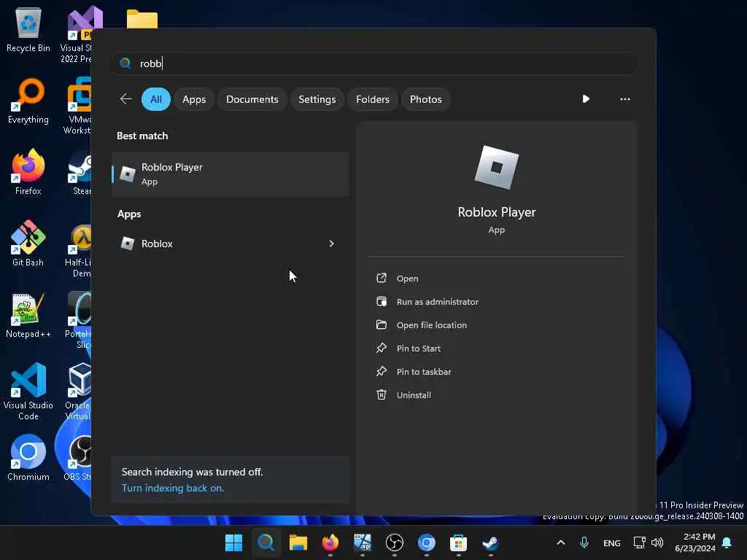Select the Recycle Bin desktop icon
The height and width of the screenshot is (560, 747).
point(28,30)
